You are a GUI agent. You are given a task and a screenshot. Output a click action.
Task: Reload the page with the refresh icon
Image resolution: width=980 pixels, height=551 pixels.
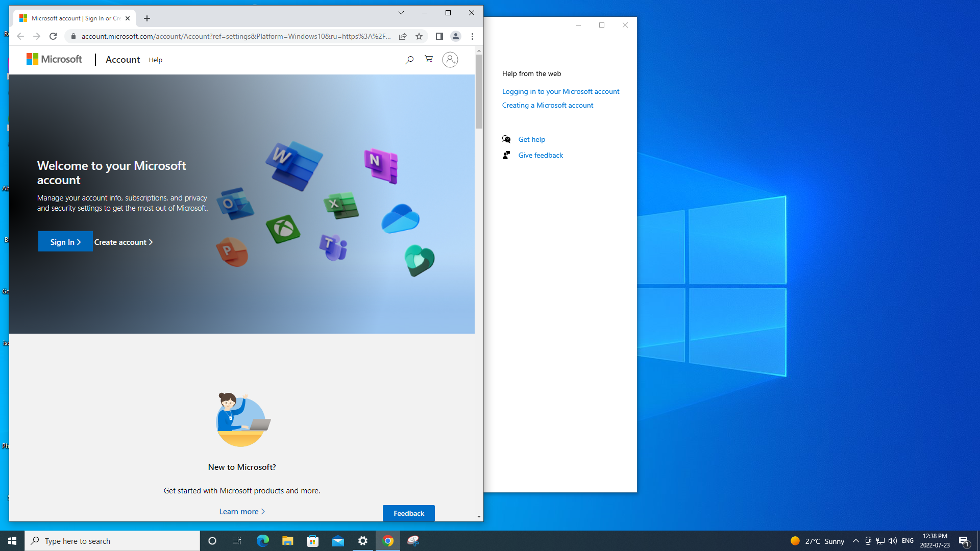click(53, 36)
